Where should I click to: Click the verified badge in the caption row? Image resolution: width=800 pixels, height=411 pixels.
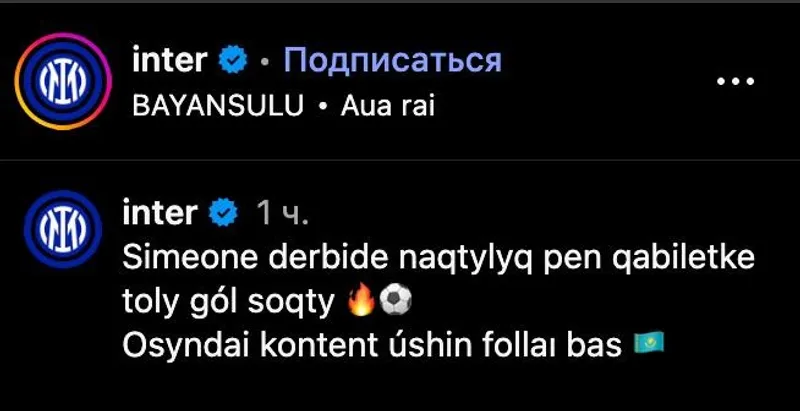pos(222,213)
